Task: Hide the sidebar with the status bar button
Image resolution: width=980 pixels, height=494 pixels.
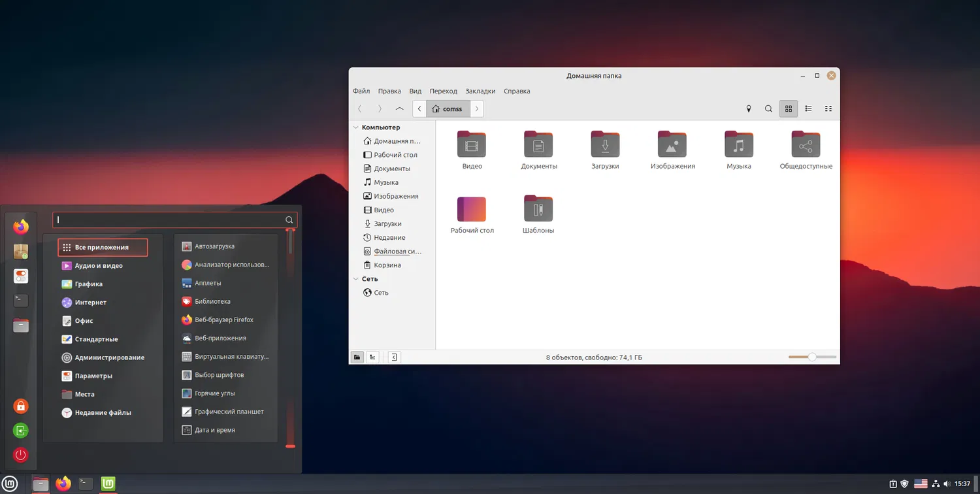Action: tap(394, 357)
